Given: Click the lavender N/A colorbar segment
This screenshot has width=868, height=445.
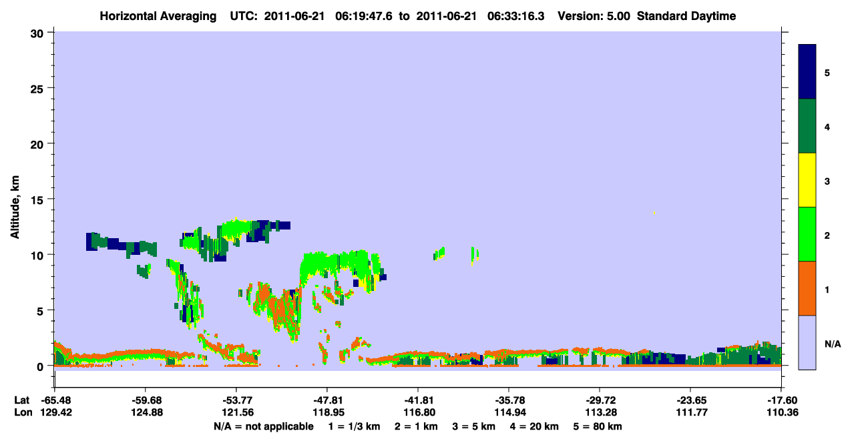Looking at the screenshot, I should coord(807,342).
